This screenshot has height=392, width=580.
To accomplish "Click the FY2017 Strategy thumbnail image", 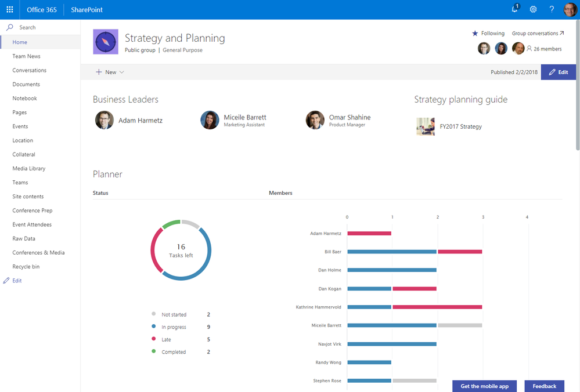I will pyautogui.click(x=426, y=126).
